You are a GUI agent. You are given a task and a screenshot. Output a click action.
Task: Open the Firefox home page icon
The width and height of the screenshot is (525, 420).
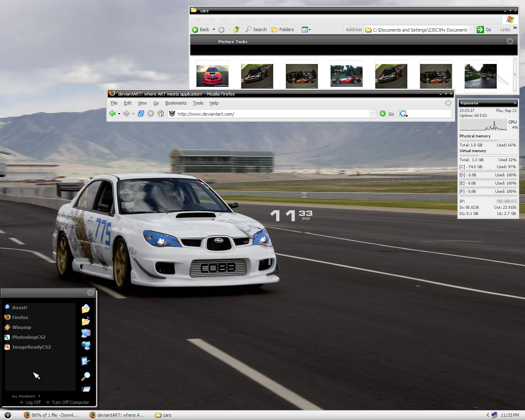161,114
